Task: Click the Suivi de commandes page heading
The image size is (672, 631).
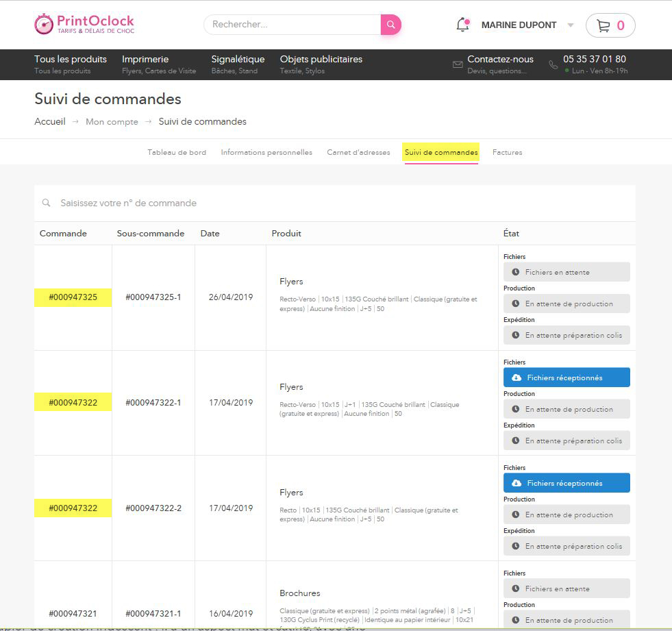Action: pyautogui.click(x=108, y=99)
